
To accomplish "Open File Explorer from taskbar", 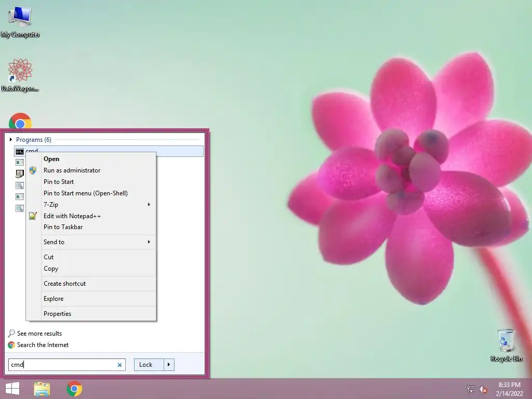I will pyautogui.click(x=42, y=389).
